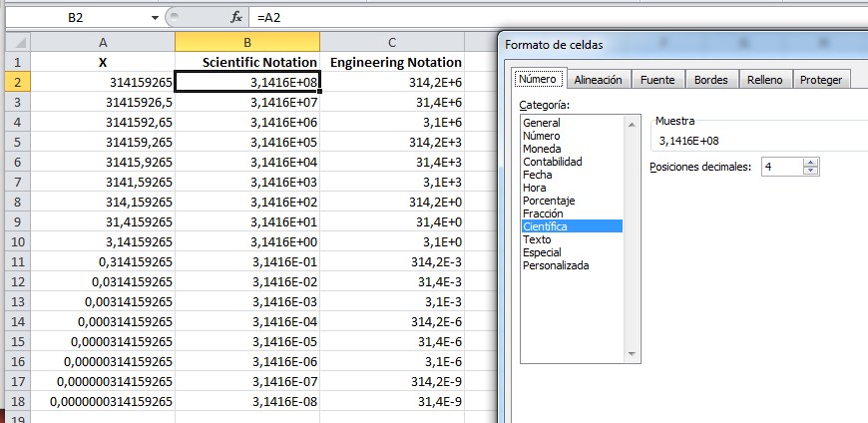Select column B header
The image size is (868, 423).
247,42
